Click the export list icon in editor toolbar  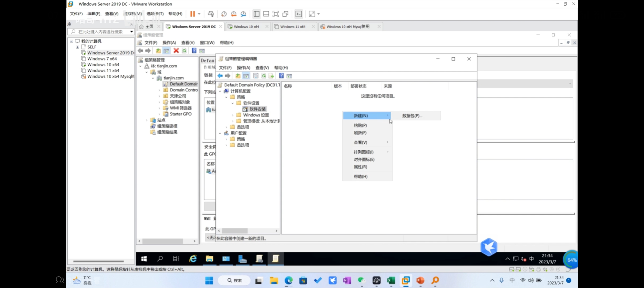(271, 76)
